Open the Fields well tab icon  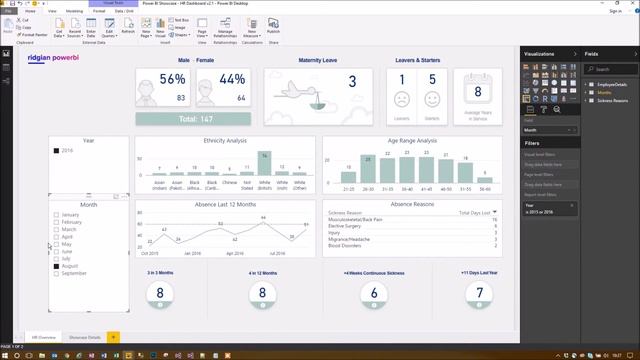[530, 109]
